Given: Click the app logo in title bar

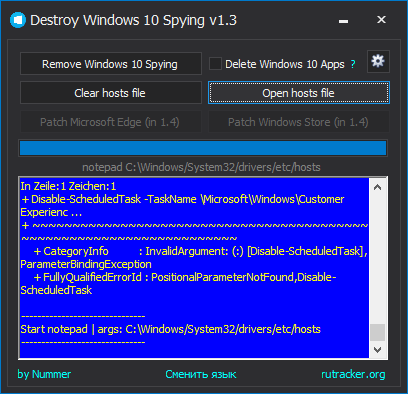Looking at the screenshot, I should [x=18, y=20].
